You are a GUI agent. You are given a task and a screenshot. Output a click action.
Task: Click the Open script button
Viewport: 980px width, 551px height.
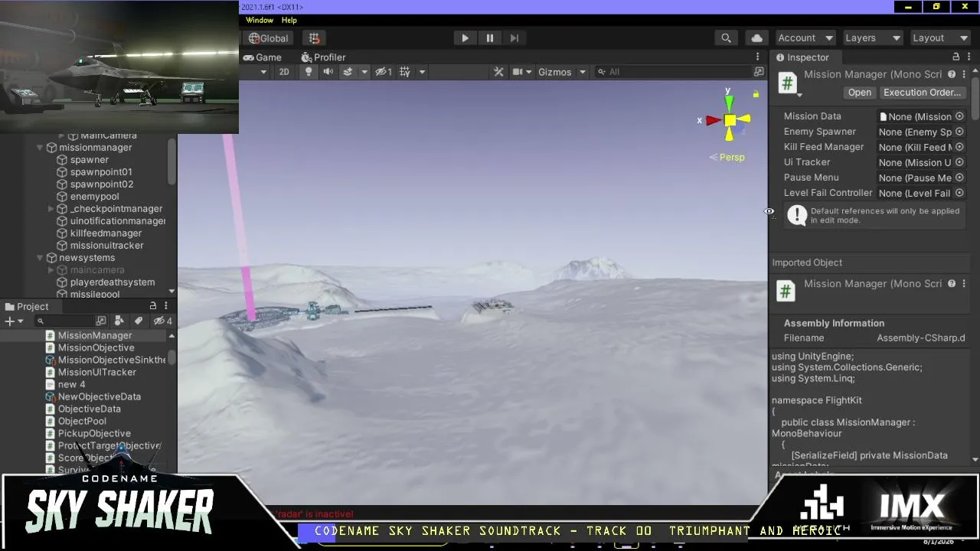[860, 93]
